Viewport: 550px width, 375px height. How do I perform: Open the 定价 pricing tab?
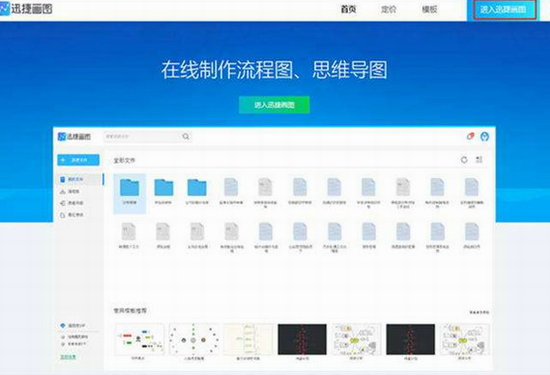(389, 9)
